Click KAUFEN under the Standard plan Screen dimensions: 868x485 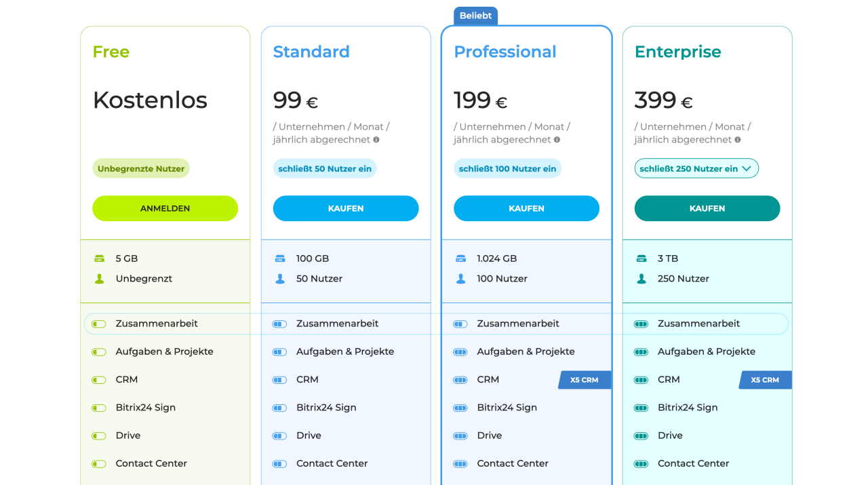tap(346, 208)
